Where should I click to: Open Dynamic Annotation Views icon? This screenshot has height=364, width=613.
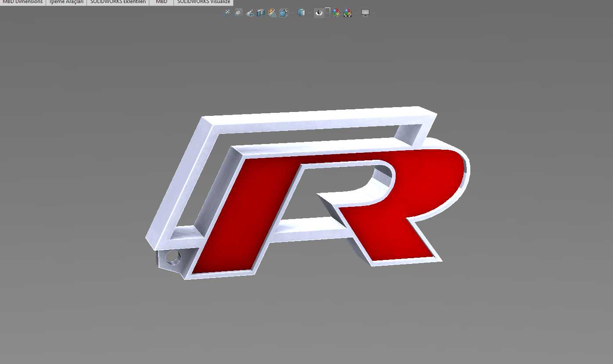click(272, 13)
